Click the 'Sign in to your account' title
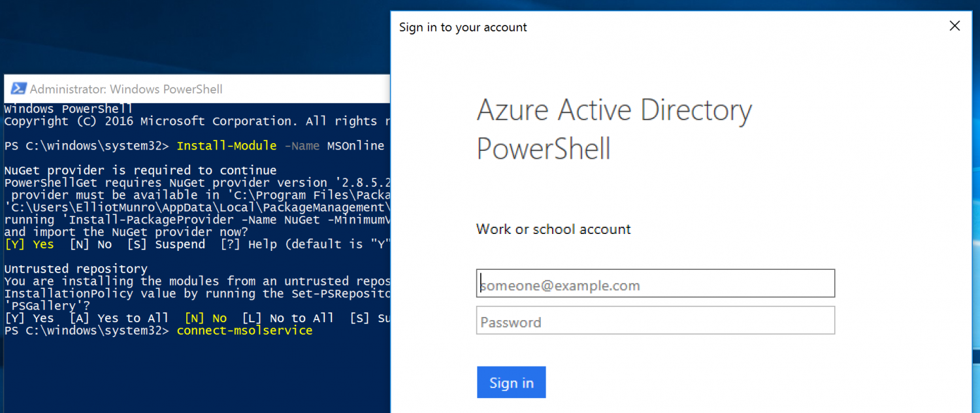 [463, 27]
